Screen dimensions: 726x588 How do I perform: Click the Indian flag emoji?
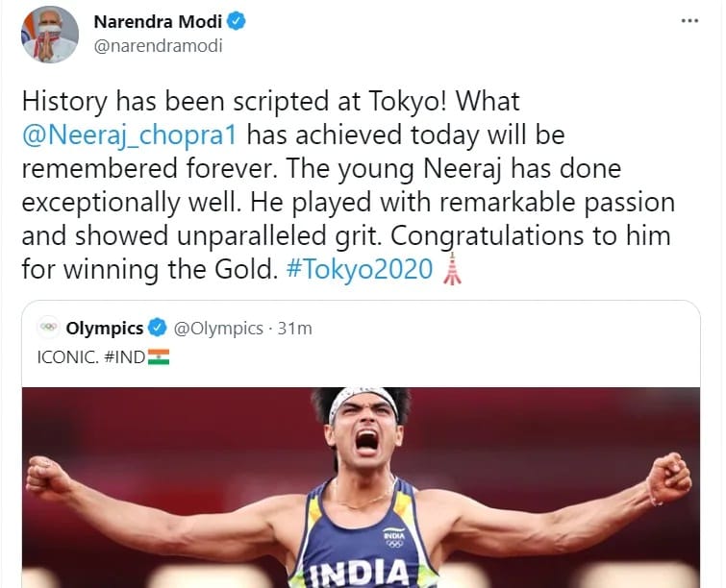(x=159, y=356)
